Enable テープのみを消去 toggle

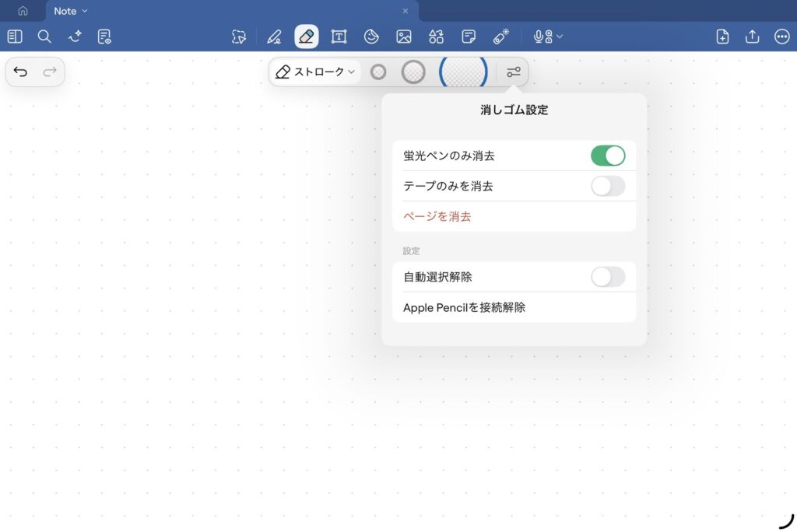(x=607, y=186)
